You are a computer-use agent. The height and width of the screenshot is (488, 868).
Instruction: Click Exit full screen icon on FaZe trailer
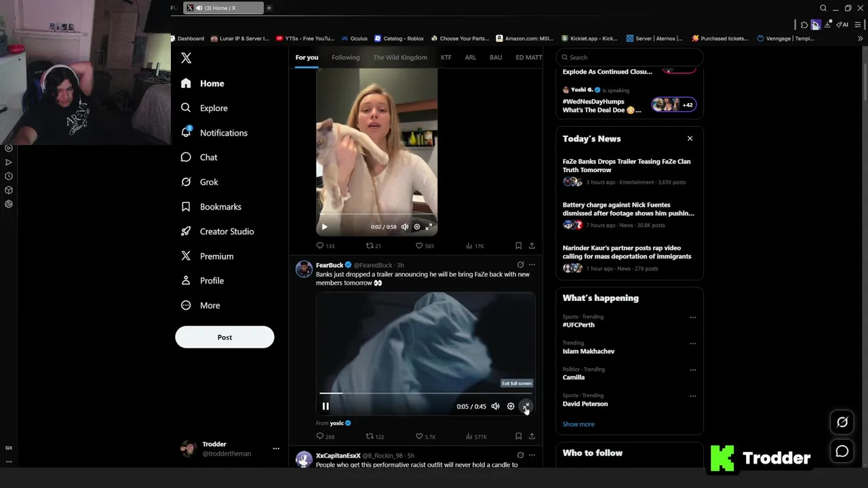526,407
